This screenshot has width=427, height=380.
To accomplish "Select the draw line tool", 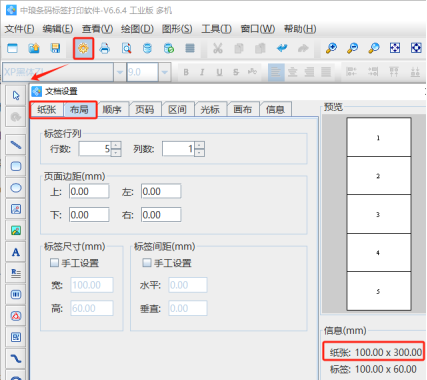I will 16,145.
